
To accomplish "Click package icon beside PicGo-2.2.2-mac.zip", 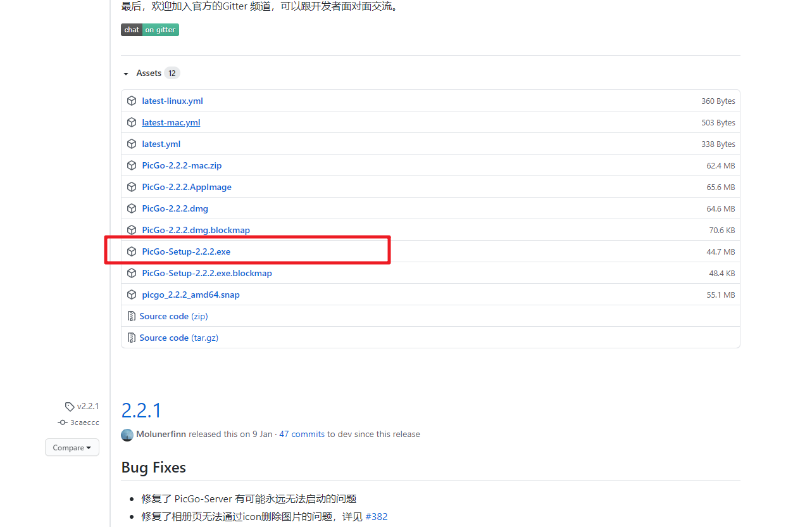I will (x=132, y=165).
